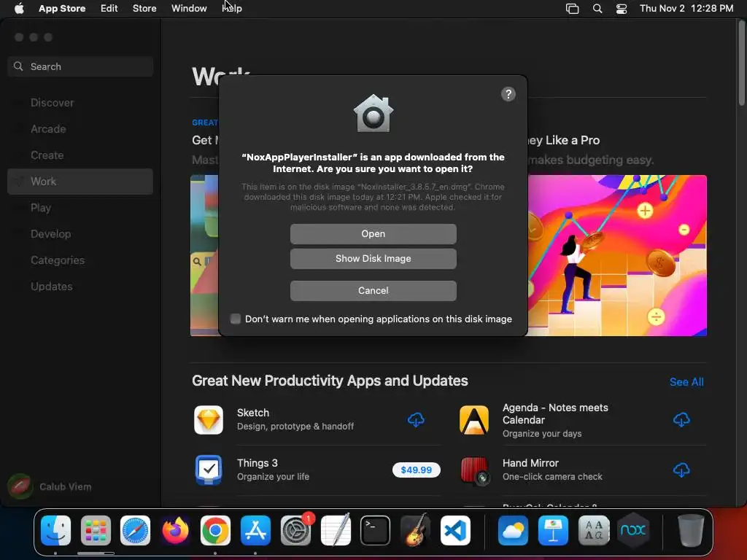This screenshot has width=747, height=560.
Task: Click the App Store window scrollbar
Action: (742, 62)
